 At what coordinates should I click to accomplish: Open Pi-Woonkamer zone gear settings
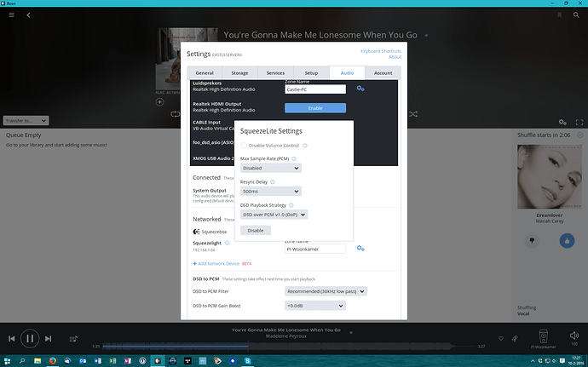click(x=360, y=248)
